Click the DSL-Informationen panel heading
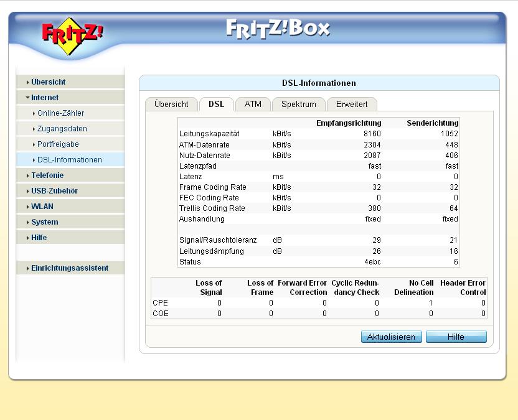The width and height of the screenshot is (518, 420). click(x=319, y=83)
